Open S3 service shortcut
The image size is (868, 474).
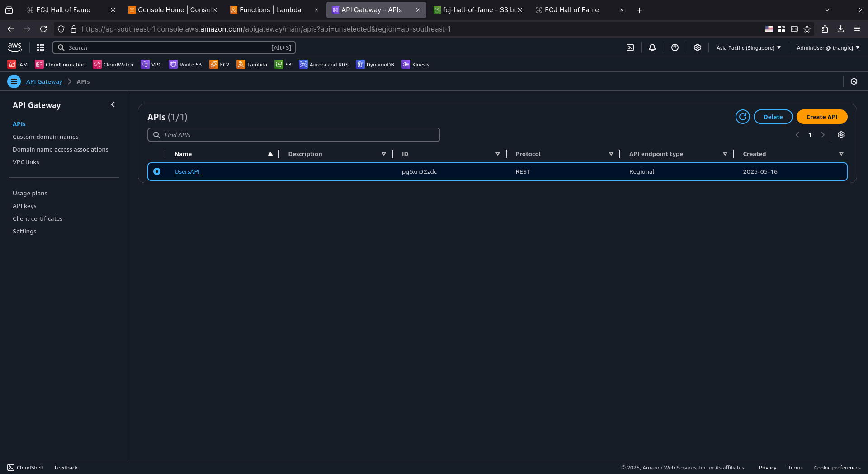pyautogui.click(x=283, y=64)
